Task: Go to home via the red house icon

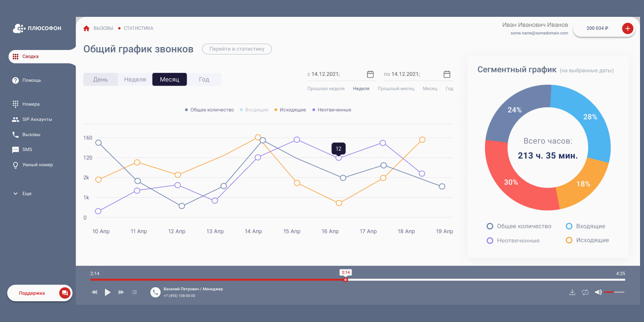Action: tap(87, 28)
